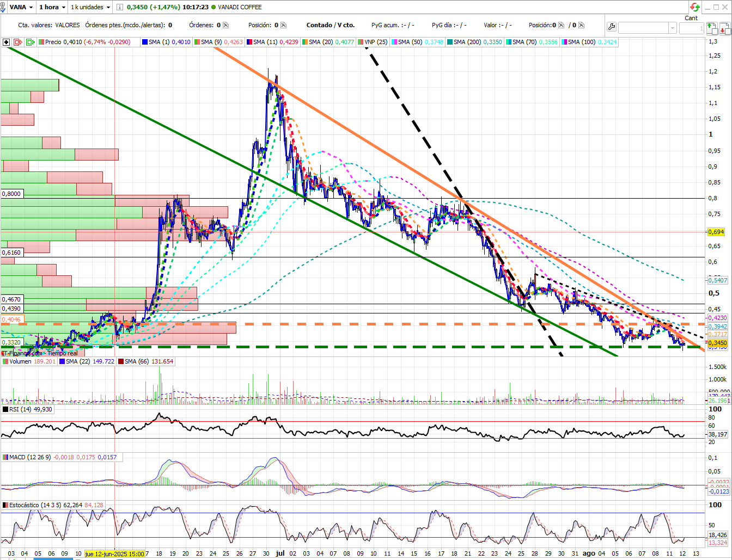Click the red-green refresh arrows icon

point(695,7)
